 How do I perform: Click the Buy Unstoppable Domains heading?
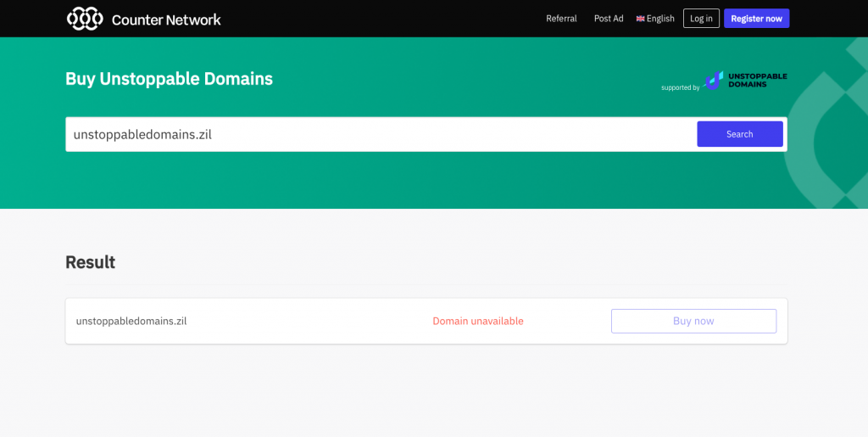[169, 79]
